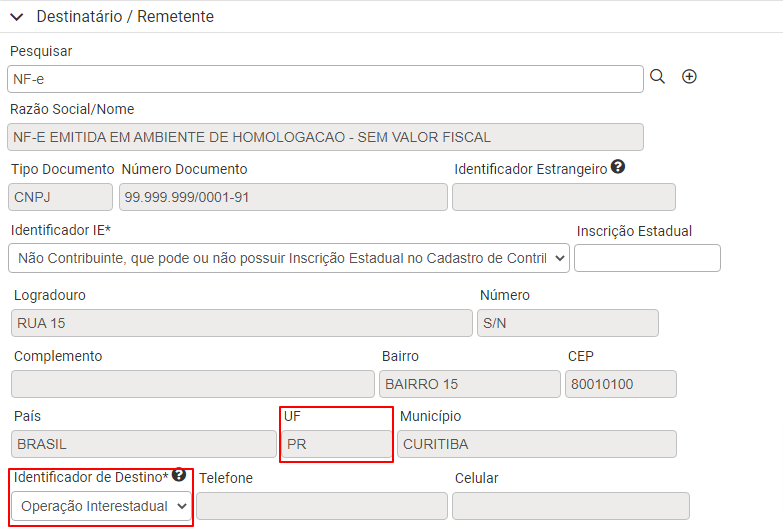Open the Operação Interestadual dropdown
Viewport: 783px width, 531px height.
tap(101, 506)
